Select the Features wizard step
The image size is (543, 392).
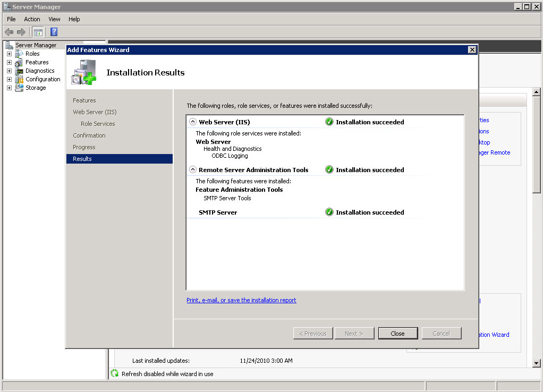(x=84, y=100)
